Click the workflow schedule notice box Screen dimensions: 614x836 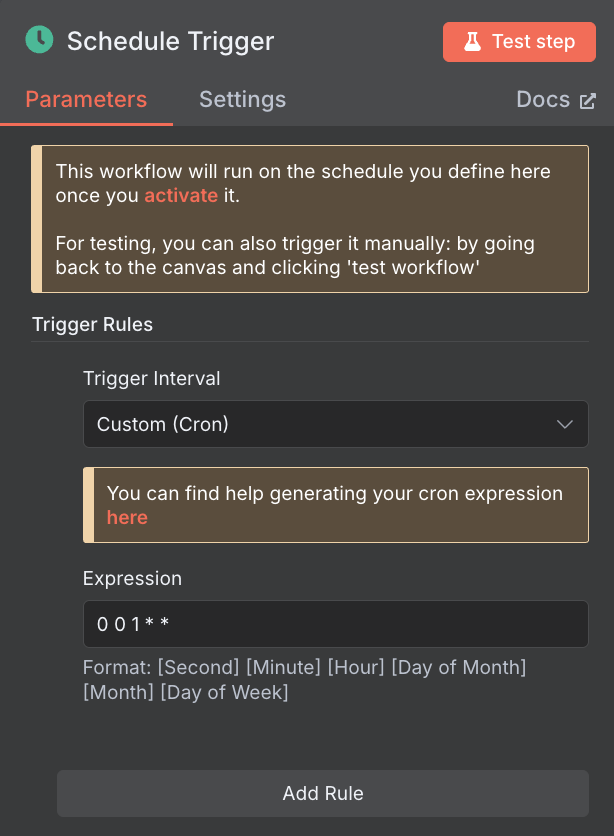(x=310, y=219)
